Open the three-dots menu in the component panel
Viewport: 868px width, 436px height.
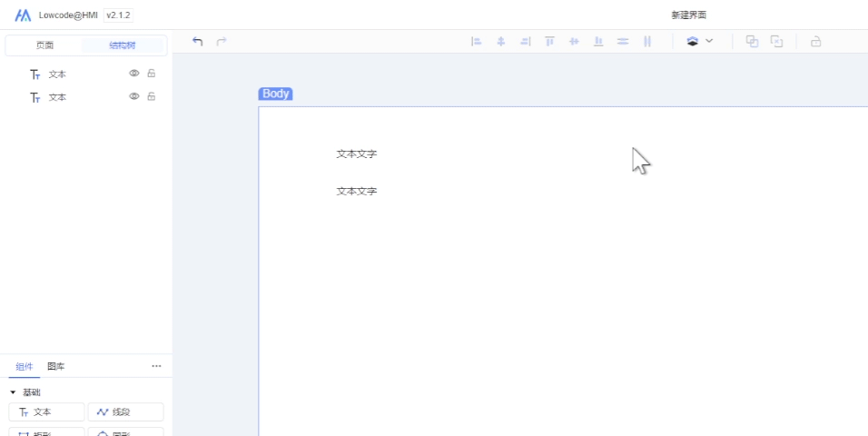pyautogui.click(x=156, y=366)
